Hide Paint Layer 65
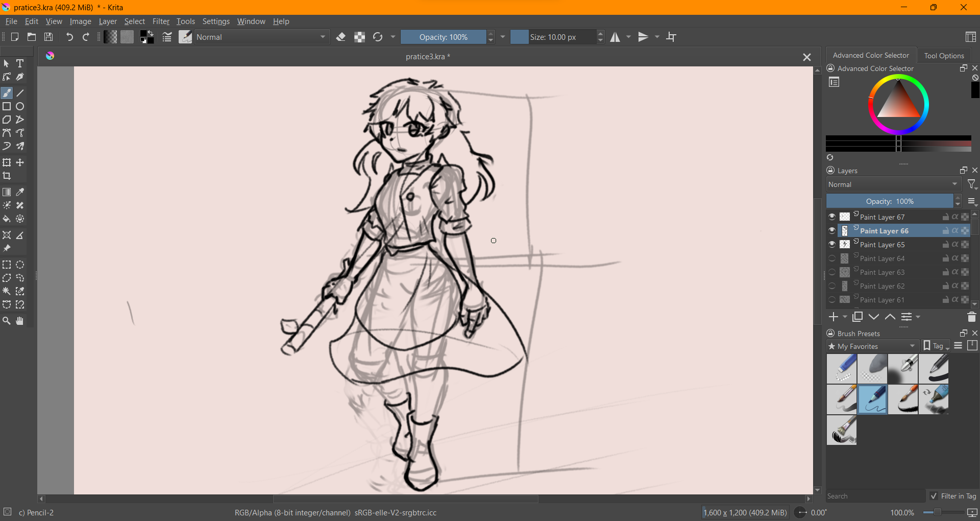Image resolution: width=980 pixels, height=521 pixels. 832,245
